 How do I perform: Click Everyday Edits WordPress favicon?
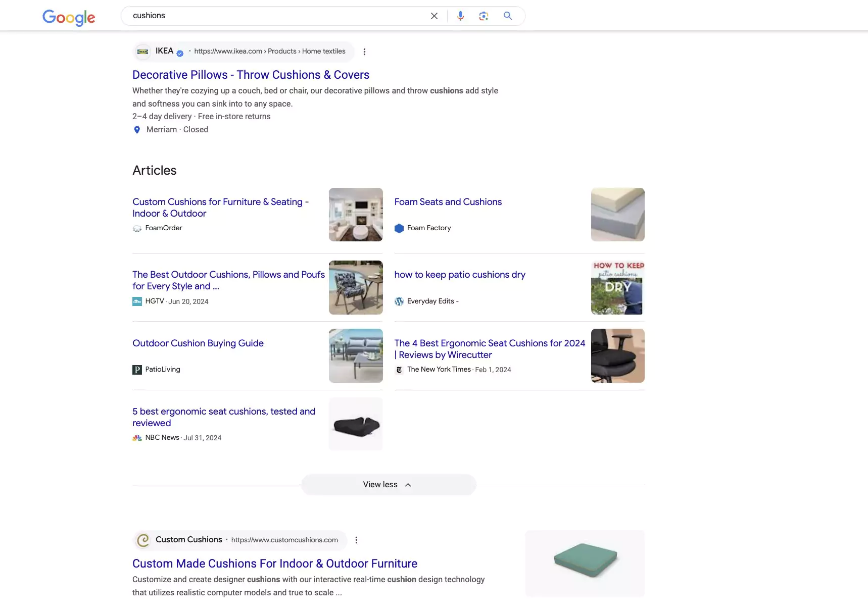(x=399, y=301)
